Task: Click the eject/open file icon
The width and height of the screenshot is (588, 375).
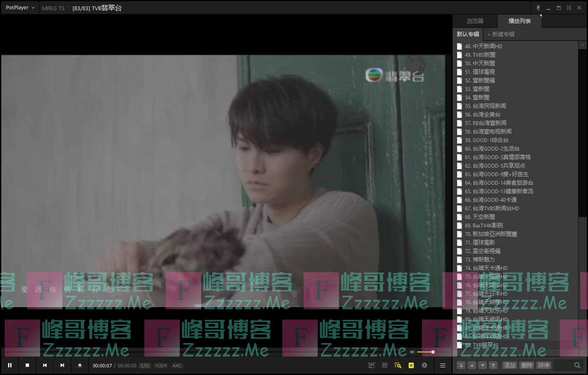Action: [x=80, y=365]
